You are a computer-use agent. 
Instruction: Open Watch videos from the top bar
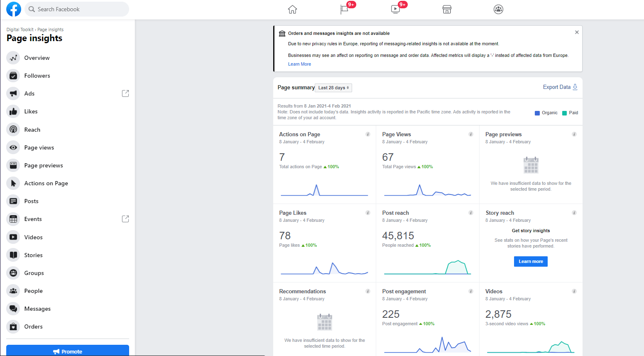[x=395, y=9]
